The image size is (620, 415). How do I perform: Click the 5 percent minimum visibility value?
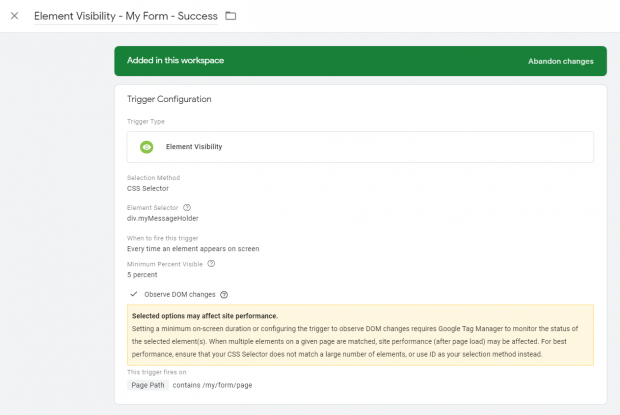[x=143, y=274]
